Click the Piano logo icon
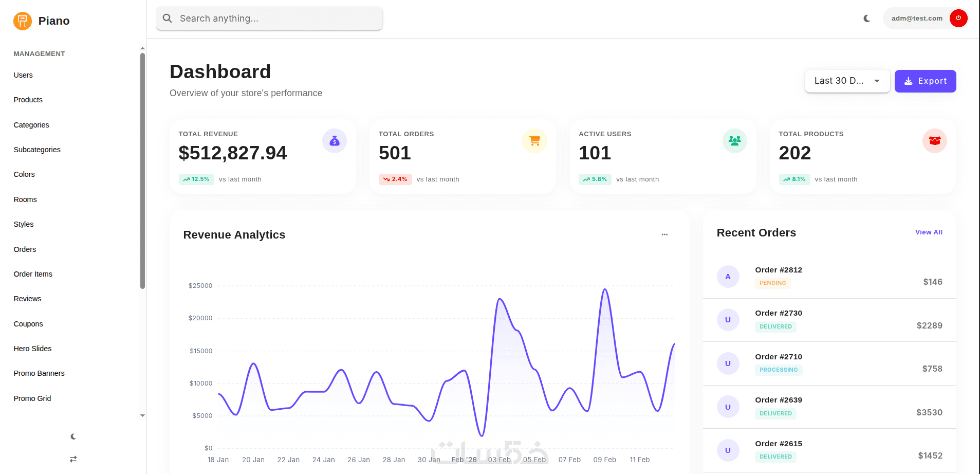This screenshot has height=474, width=980. pos(23,21)
